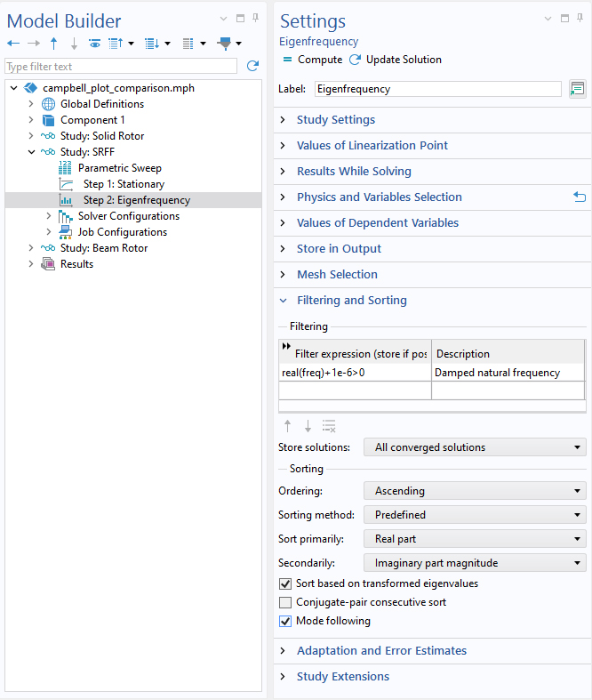
Task: Open the Store solutions dropdown
Action: tap(475, 447)
